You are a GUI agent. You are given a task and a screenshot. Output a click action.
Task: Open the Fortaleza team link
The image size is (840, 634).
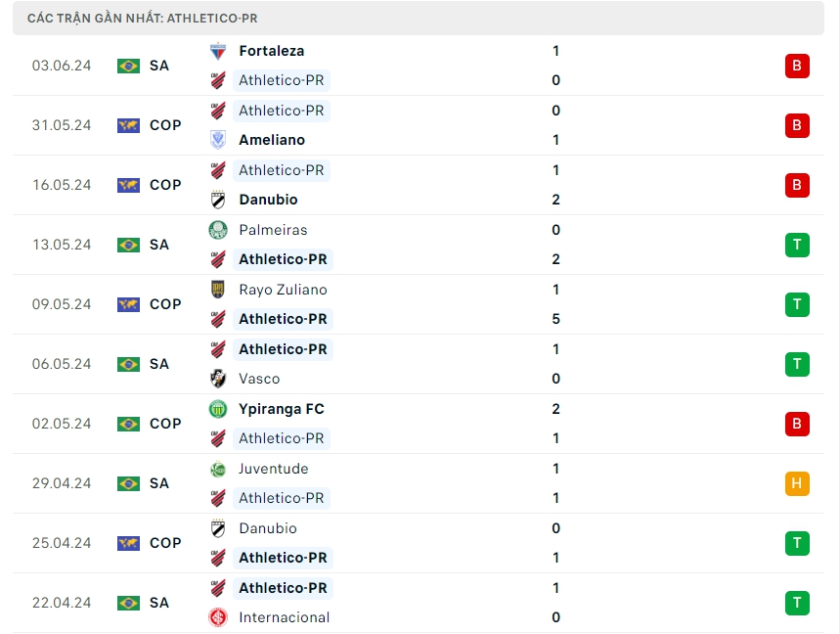tap(271, 51)
